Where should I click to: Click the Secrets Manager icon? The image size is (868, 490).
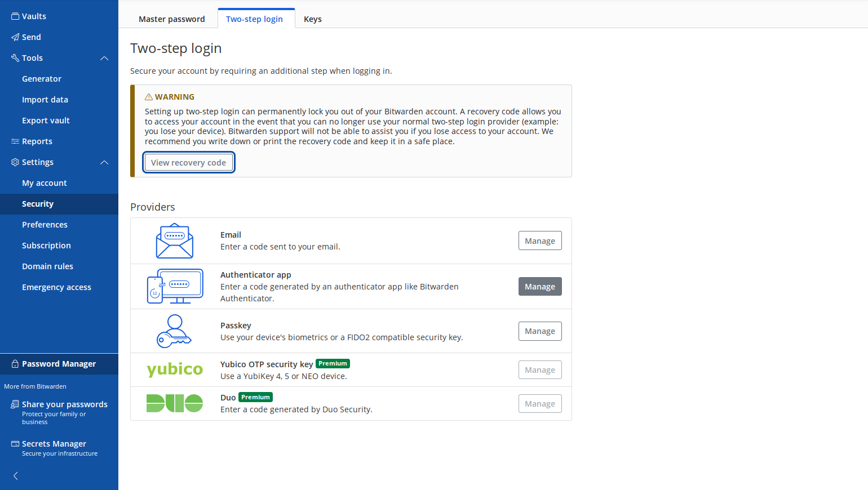(15, 444)
